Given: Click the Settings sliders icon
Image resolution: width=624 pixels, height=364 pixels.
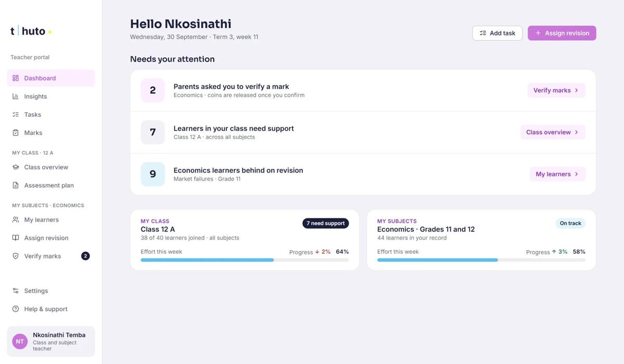Looking at the screenshot, I should coord(16,291).
